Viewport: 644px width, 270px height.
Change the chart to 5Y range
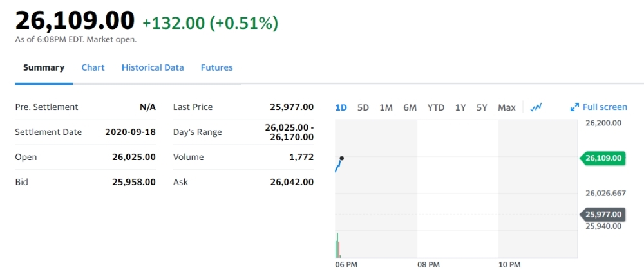pyautogui.click(x=482, y=107)
